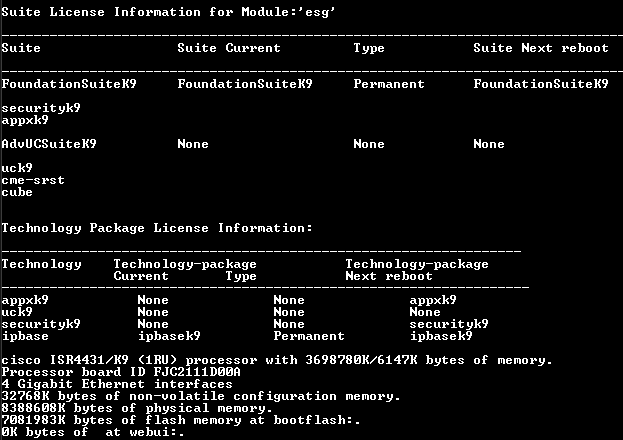The image size is (623, 440).
Task: Click "FoundationSuiteK9" under Suite Current
Action: click(x=245, y=84)
